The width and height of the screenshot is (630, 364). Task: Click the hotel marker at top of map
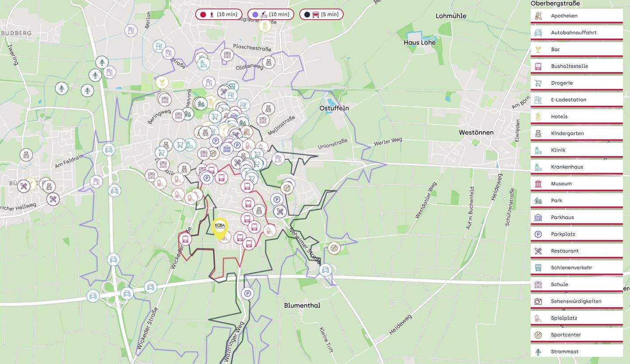[x=265, y=26]
